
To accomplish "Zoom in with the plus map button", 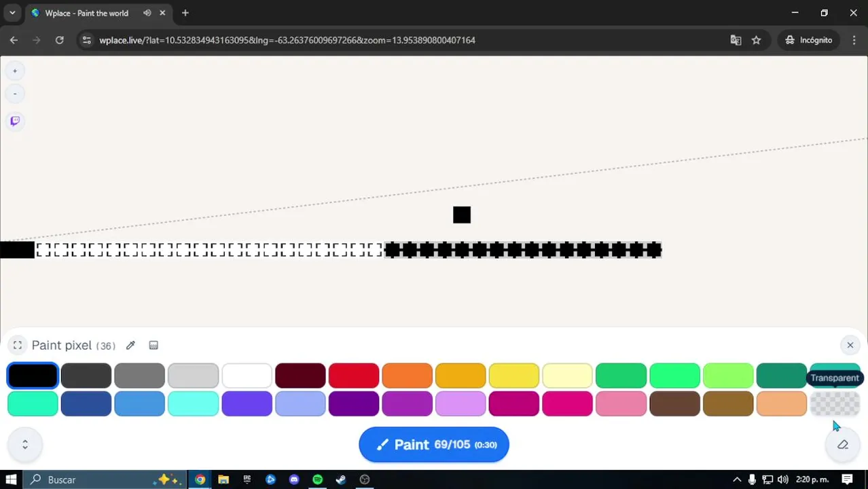I will tap(15, 71).
